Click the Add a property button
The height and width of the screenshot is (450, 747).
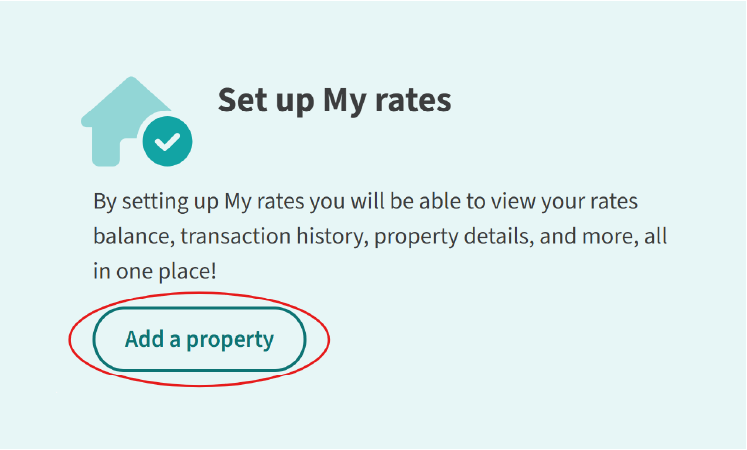(x=199, y=339)
